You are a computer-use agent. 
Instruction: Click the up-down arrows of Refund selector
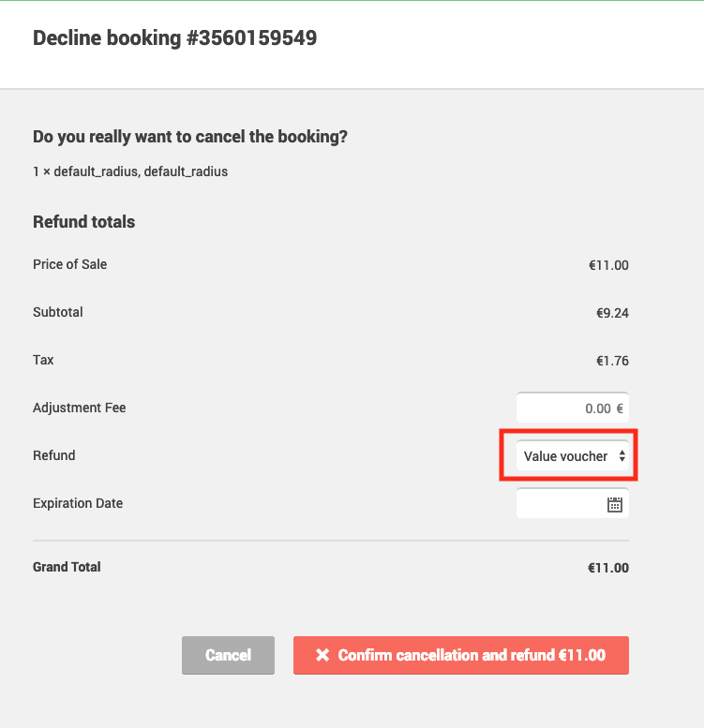622,456
